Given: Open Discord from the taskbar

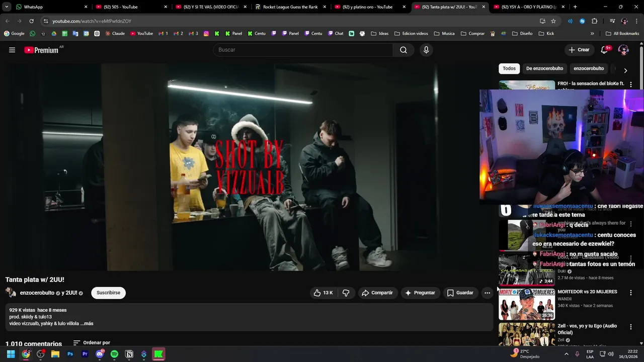Looking at the screenshot, I should [x=100, y=354].
